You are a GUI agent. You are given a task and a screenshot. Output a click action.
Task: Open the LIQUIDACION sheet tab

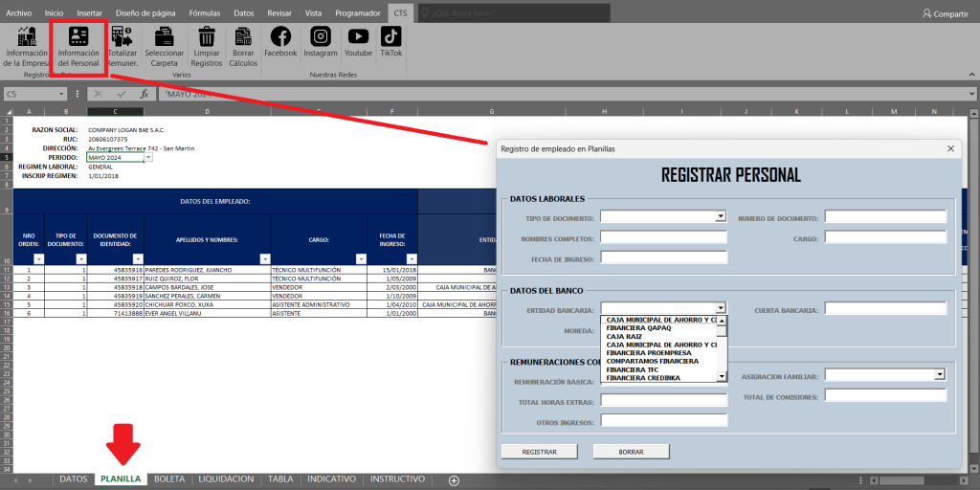tap(226, 479)
